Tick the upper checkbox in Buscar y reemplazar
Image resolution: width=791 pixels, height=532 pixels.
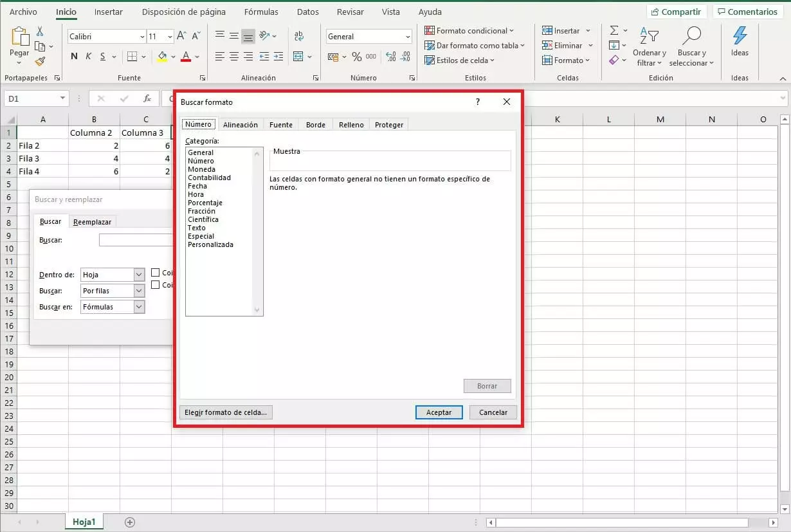point(155,273)
